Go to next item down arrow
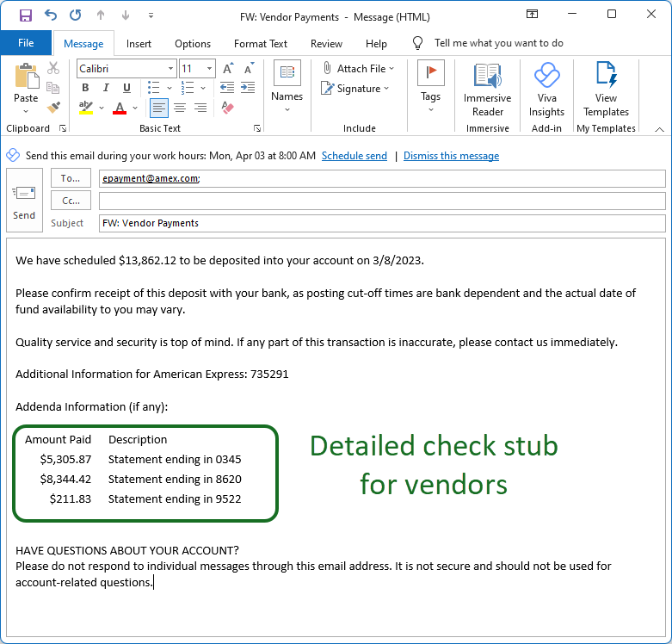 pos(126,15)
